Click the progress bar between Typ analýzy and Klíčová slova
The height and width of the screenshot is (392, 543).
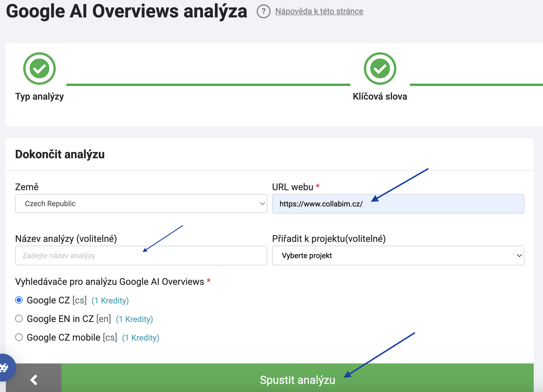[x=208, y=85]
